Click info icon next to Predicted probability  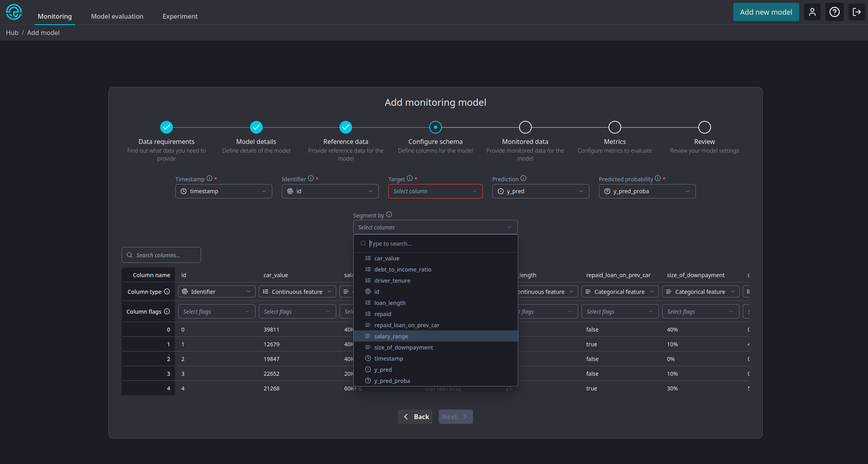(658, 179)
